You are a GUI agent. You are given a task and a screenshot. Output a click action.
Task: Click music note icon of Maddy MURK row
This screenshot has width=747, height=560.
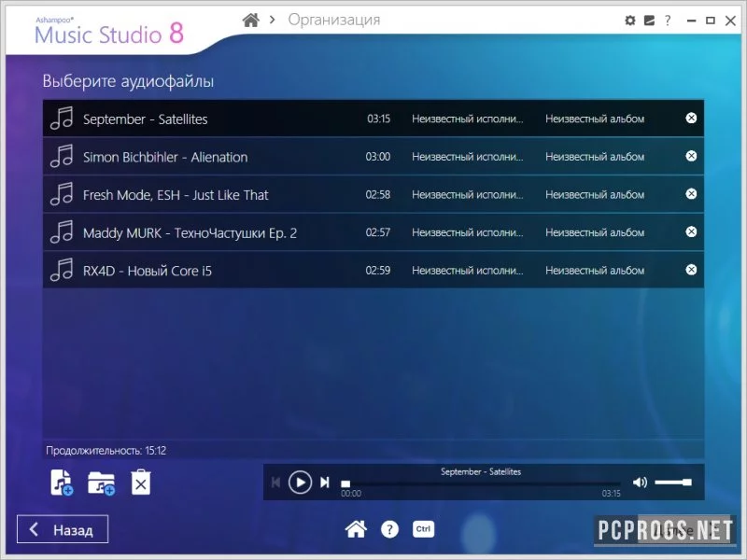62,231
